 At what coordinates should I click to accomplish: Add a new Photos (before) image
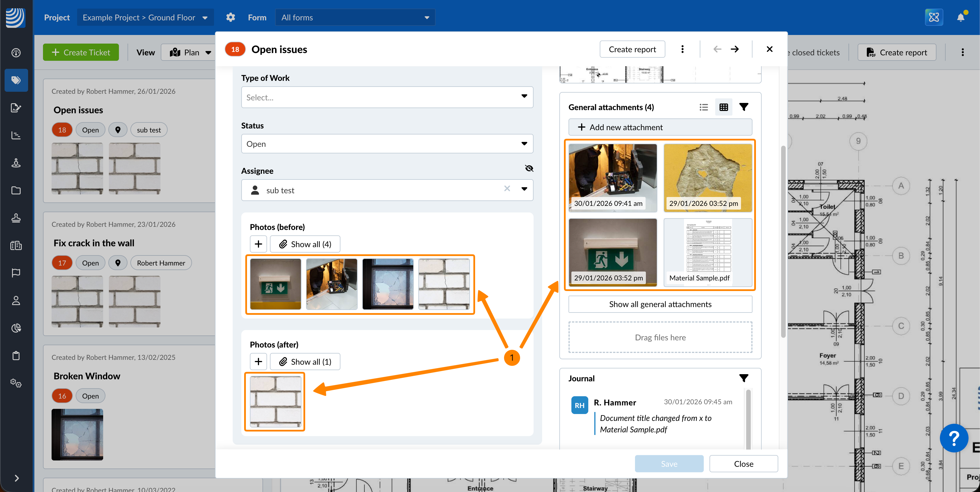coord(258,244)
